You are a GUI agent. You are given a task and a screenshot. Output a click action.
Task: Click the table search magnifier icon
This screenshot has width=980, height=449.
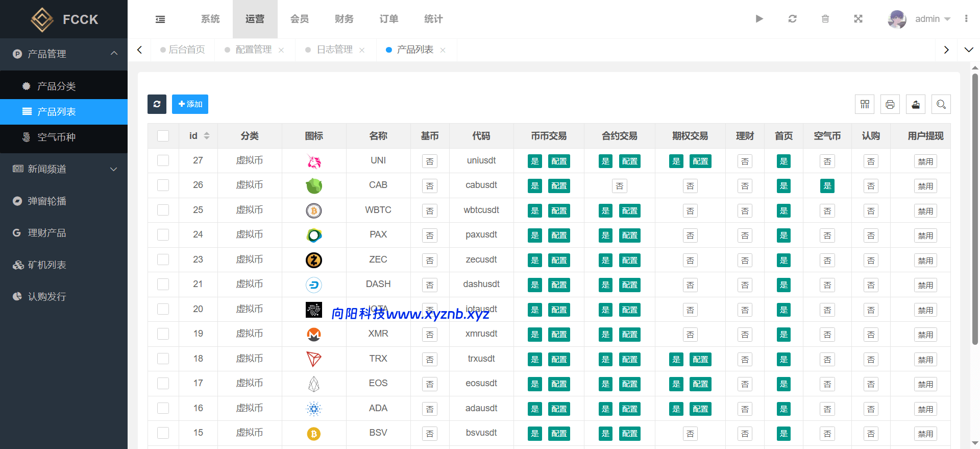[x=941, y=104]
